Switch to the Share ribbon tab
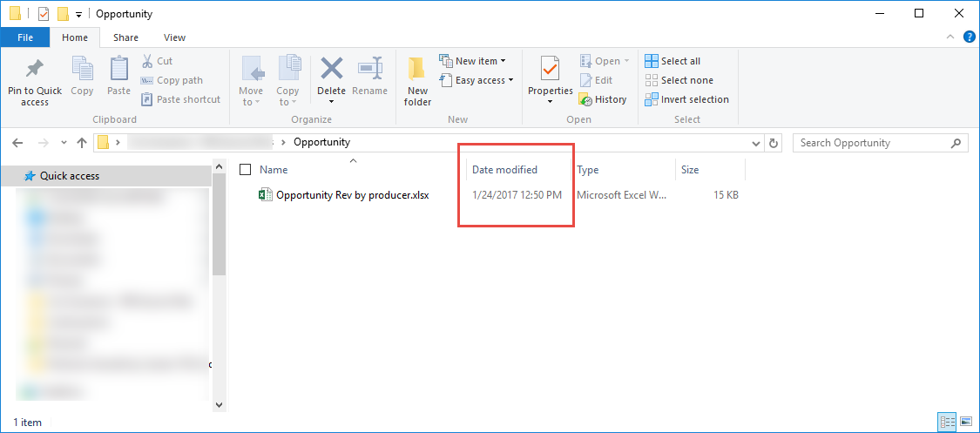This screenshot has height=433, width=980. point(125,37)
